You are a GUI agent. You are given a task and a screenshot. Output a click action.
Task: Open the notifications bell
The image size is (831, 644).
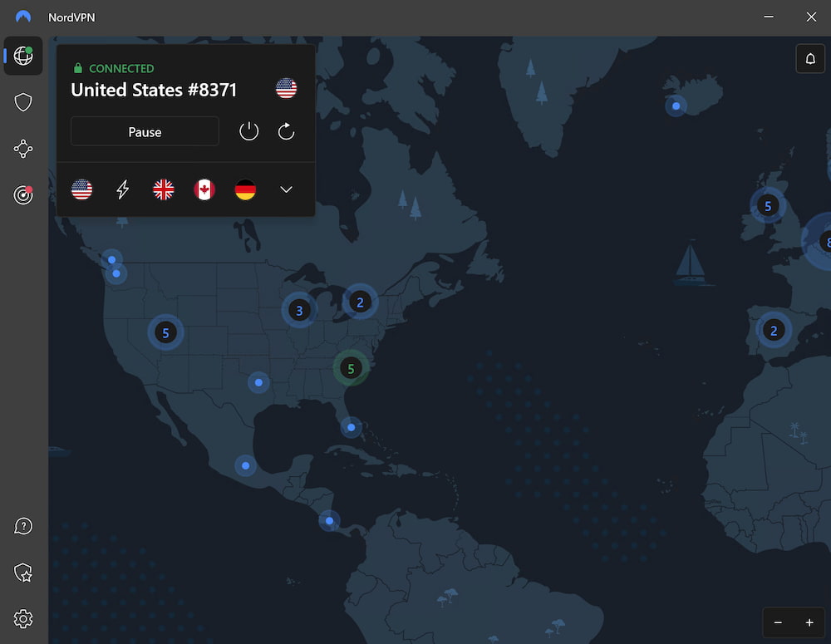(810, 58)
